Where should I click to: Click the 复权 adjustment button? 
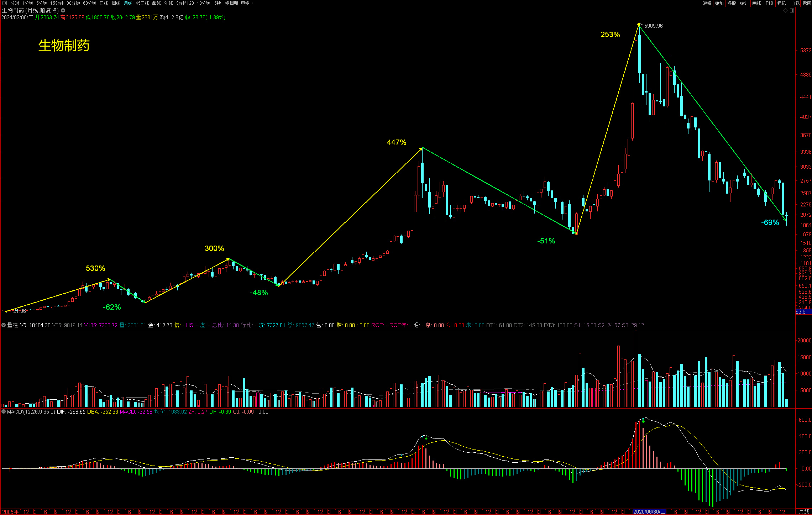[x=707, y=3]
